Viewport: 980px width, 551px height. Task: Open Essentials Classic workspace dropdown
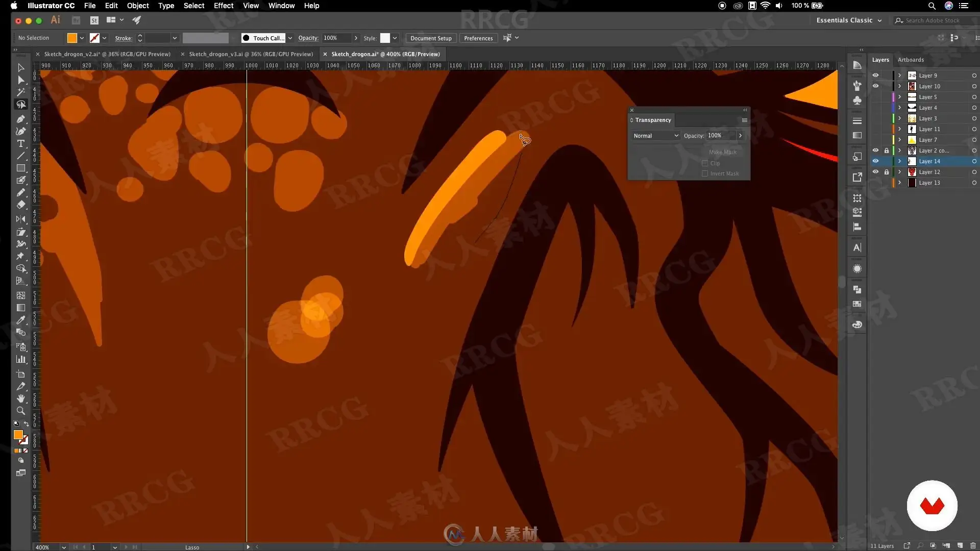pyautogui.click(x=849, y=20)
